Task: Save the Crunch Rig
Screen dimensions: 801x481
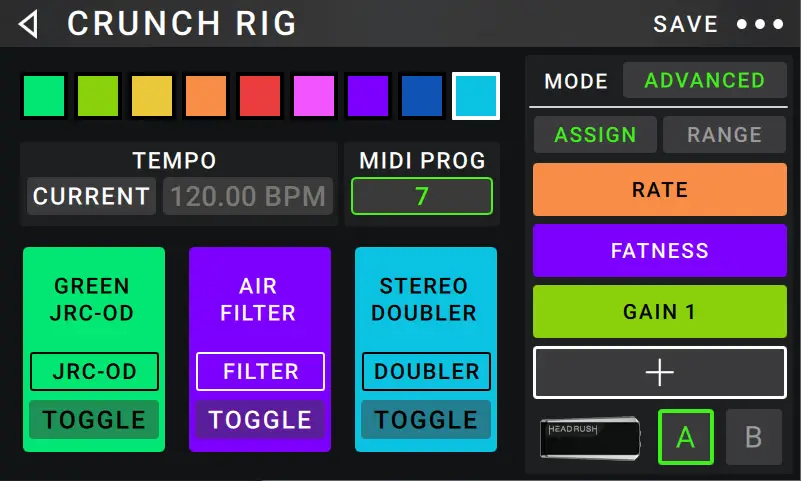Action: pos(686,24)
